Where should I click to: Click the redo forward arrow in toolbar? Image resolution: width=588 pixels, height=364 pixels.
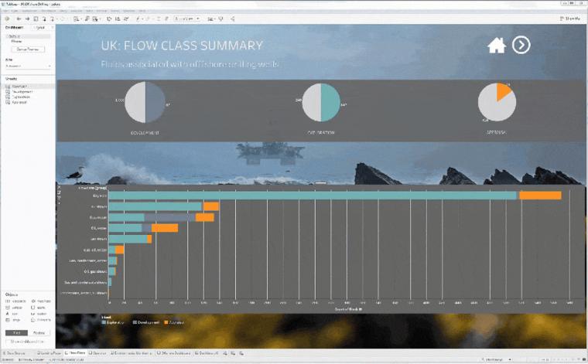pos(27,19)
